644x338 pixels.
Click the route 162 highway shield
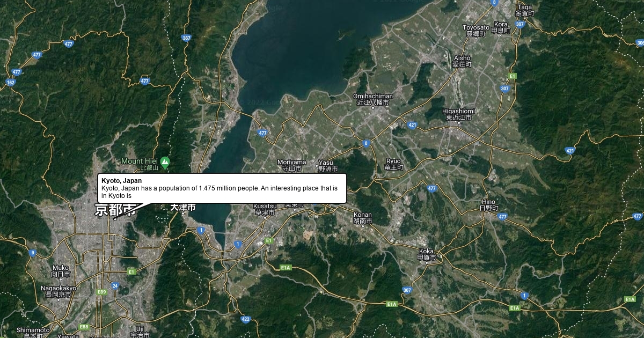11,82
